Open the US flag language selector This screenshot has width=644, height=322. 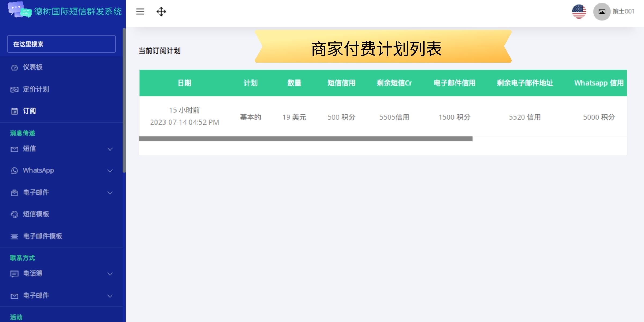[579, 12]
